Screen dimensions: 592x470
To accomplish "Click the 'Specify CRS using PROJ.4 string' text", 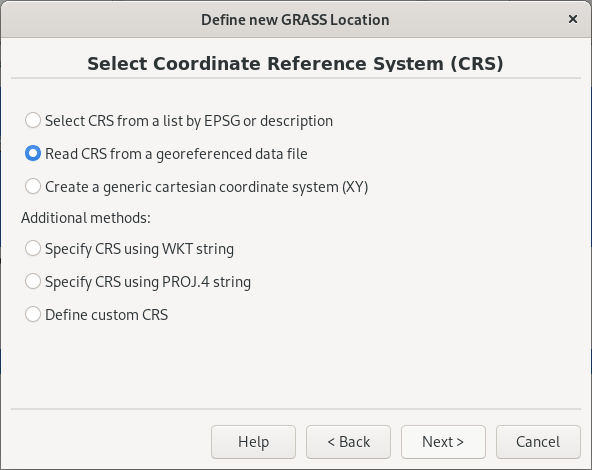I will point(148,282).
